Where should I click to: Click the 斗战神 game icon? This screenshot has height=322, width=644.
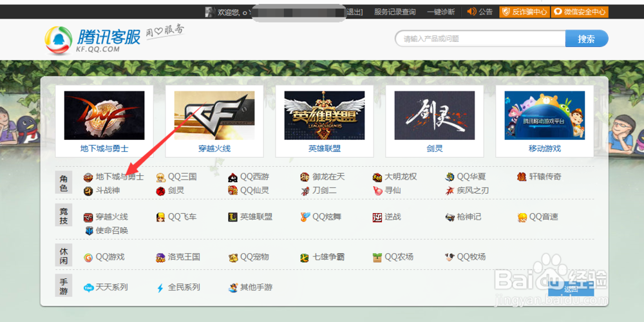(88, 191)
